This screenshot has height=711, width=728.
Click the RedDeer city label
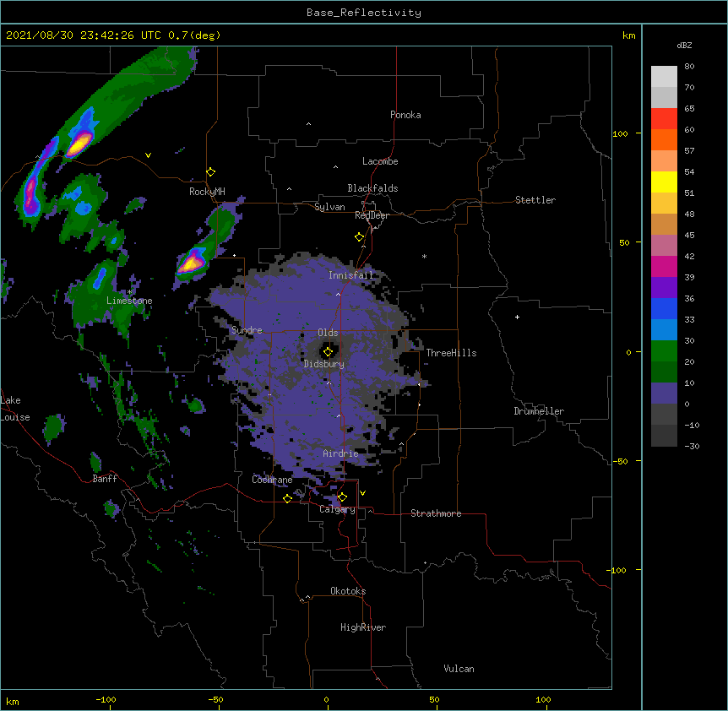372,215
